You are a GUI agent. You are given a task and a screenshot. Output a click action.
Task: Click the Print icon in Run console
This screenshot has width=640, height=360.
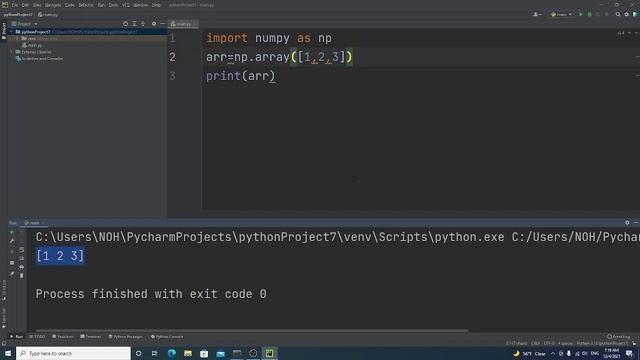[x=22, y=267]
